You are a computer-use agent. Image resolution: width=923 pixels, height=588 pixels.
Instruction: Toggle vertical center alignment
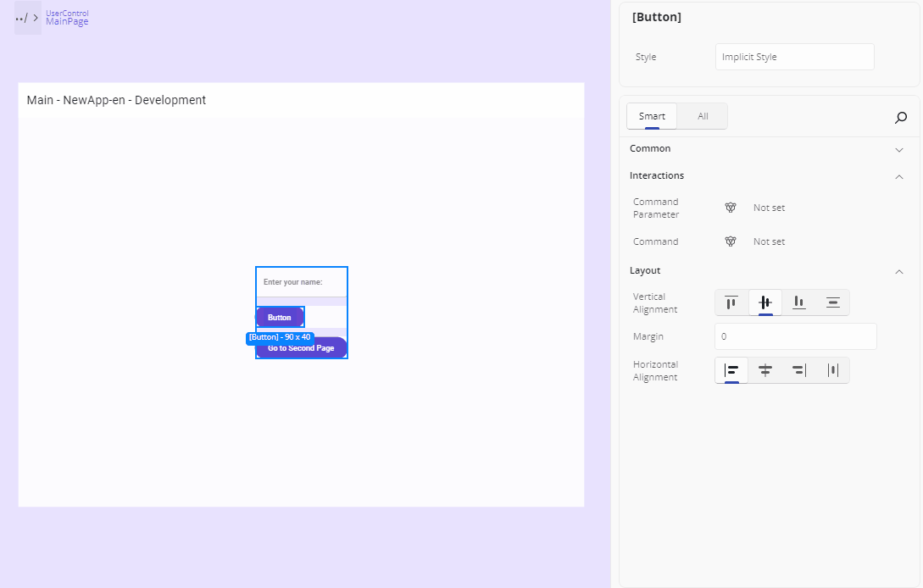[765, 302]
